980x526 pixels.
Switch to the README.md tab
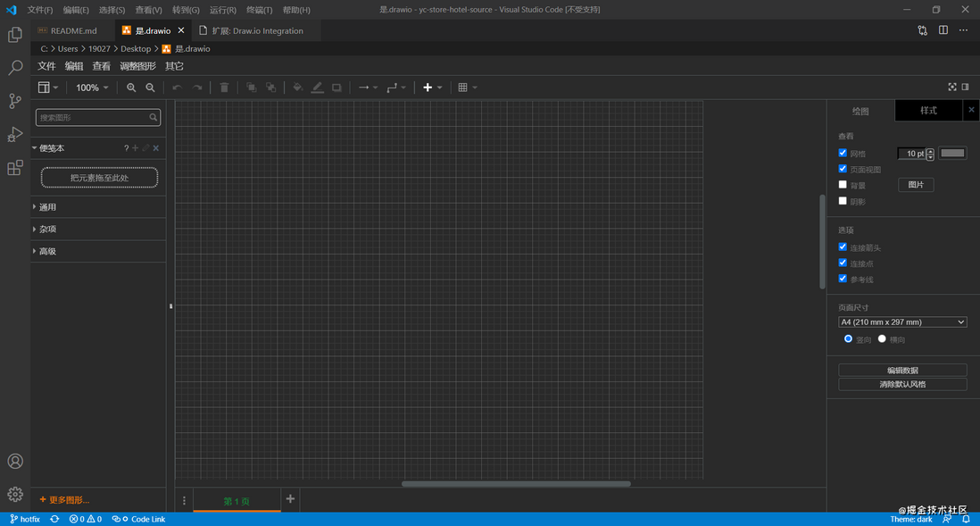click(73, 30)
